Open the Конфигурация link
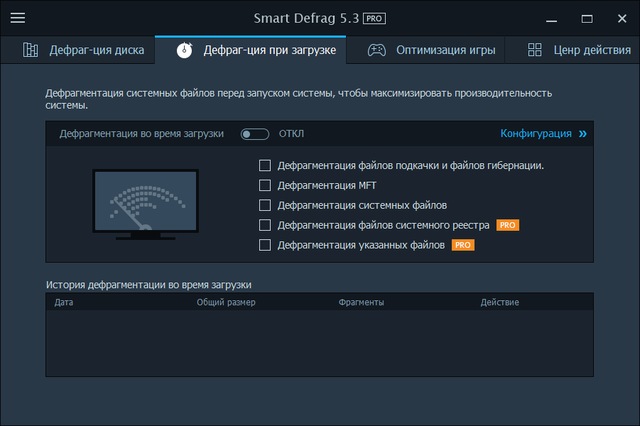 [x=535, y=133]
